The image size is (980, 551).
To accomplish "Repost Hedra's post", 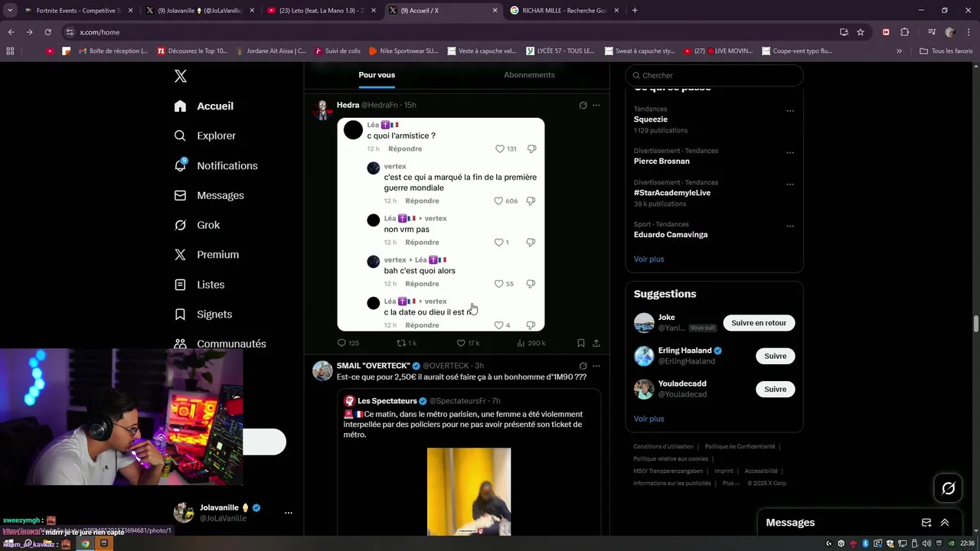I will (407, 344).
